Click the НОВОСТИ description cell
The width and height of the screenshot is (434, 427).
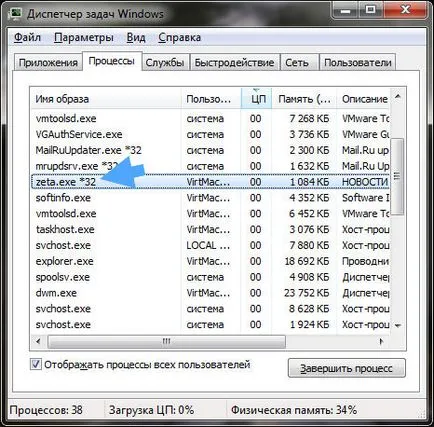pos(365,182)
